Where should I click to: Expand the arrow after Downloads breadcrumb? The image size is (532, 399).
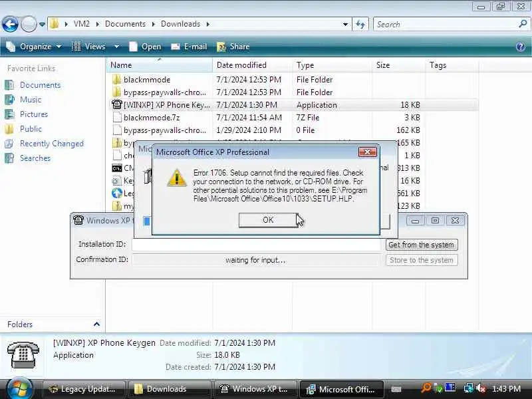tap(208, 24)
